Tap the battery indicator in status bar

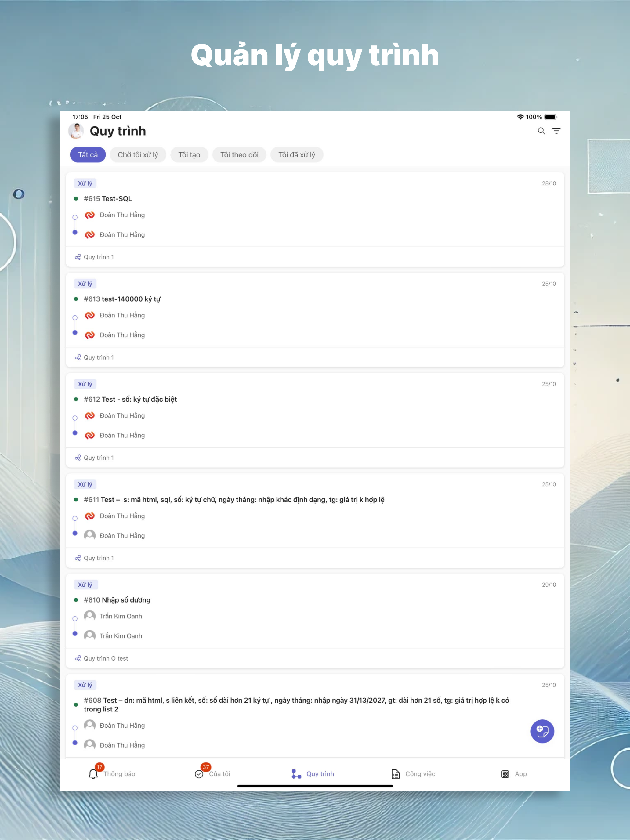pos(551,117)
